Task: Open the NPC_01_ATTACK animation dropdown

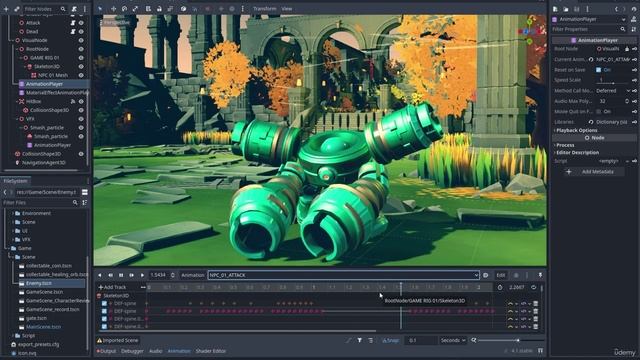Action: point(343,275)
